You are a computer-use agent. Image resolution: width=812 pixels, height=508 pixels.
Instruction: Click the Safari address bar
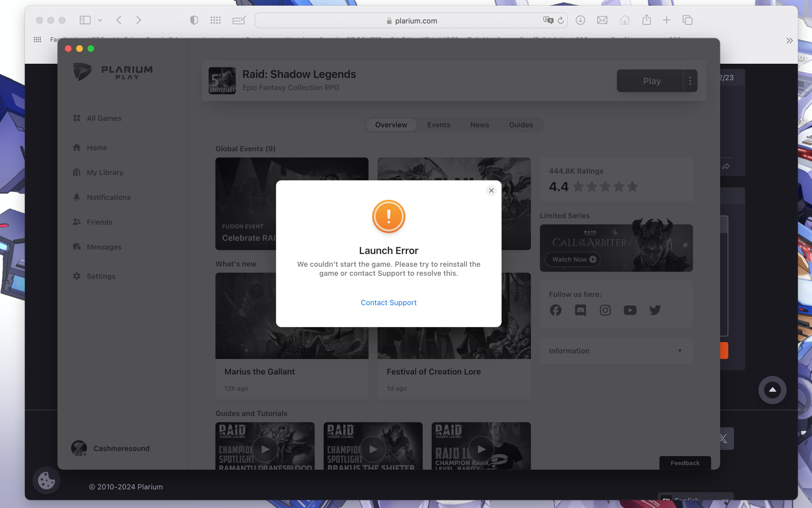[411, 21]
